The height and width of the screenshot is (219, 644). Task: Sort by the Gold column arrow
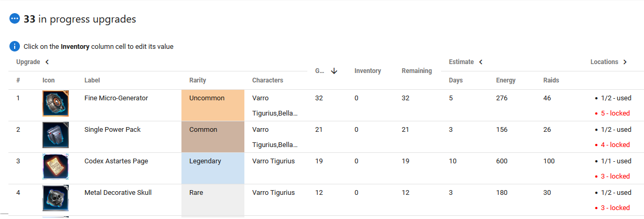coord(334,71)
